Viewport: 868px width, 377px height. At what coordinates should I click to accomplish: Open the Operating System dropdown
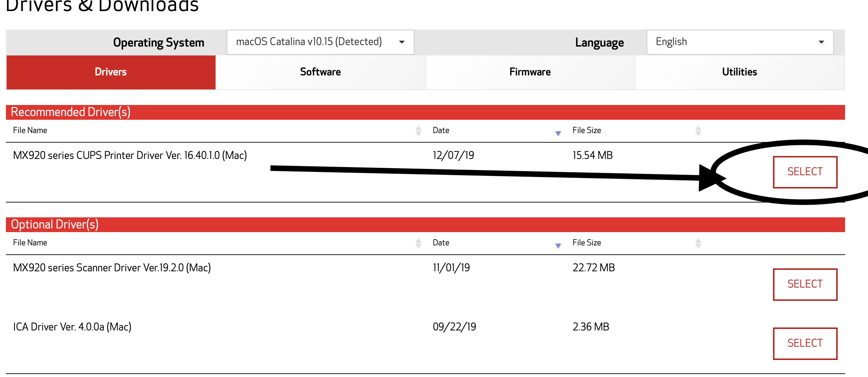point(320,42)
